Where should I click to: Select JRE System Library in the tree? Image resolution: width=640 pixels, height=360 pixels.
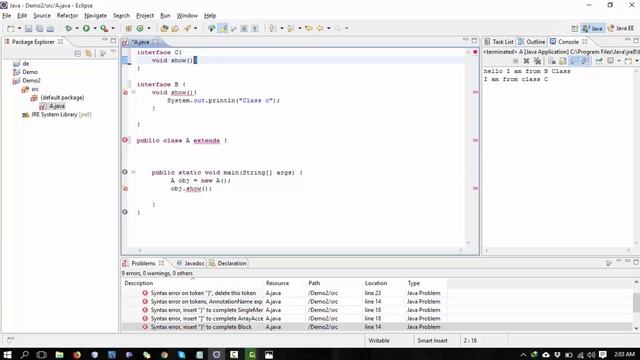point(57,115)
